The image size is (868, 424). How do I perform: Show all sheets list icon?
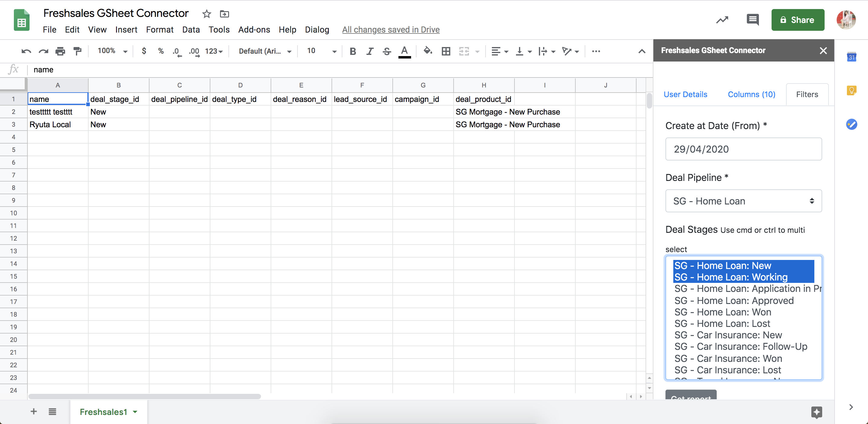click(x=52, y=411)
